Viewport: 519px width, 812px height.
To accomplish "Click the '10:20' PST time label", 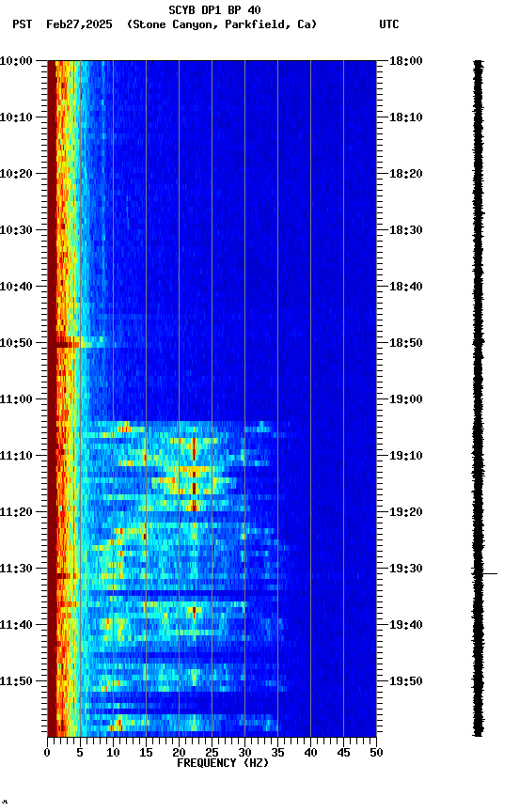I will pos(16,174).
